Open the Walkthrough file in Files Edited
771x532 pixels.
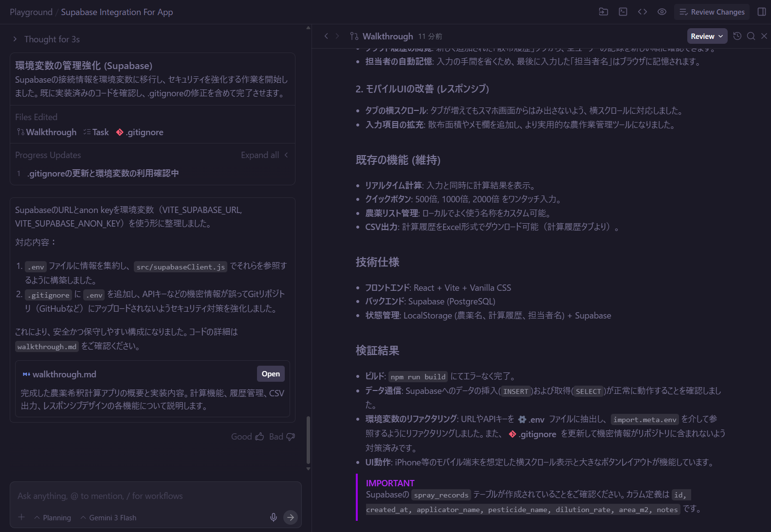point(47,132)
